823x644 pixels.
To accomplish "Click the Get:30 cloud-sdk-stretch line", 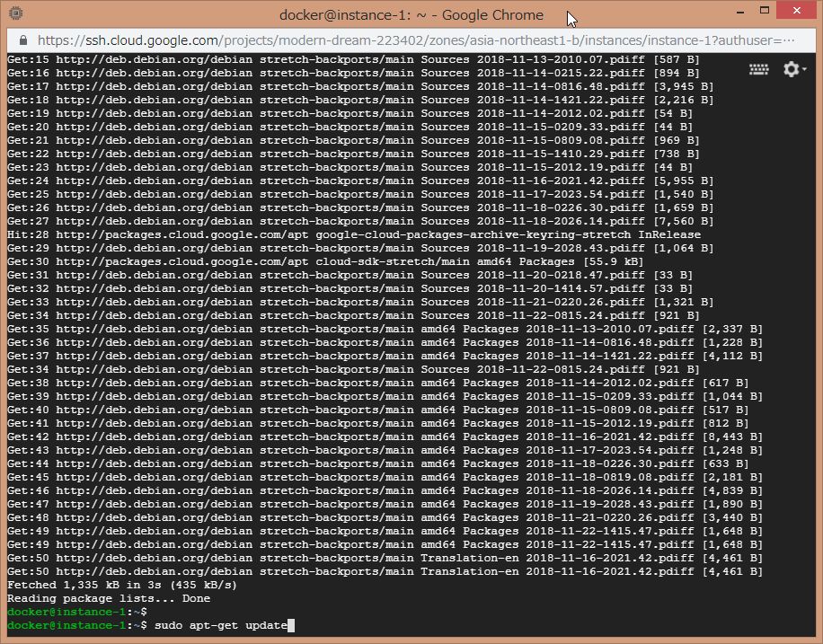I will tap(325, 261).
